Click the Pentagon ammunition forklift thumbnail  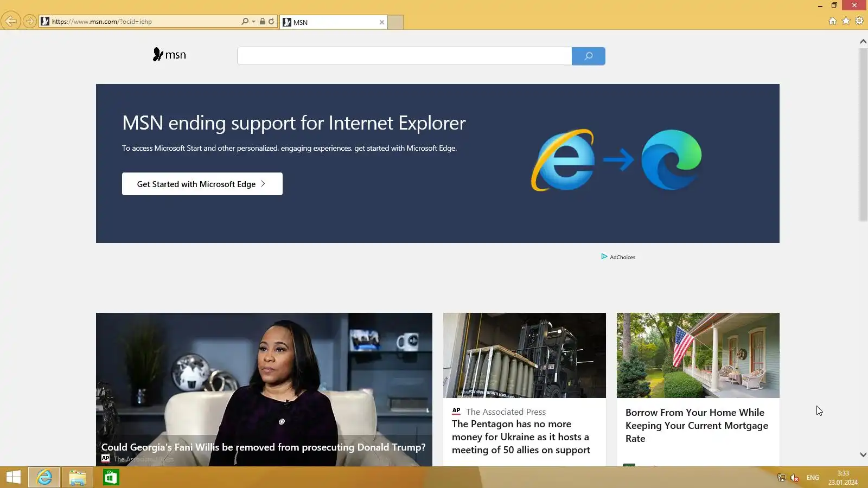point(525,355)
